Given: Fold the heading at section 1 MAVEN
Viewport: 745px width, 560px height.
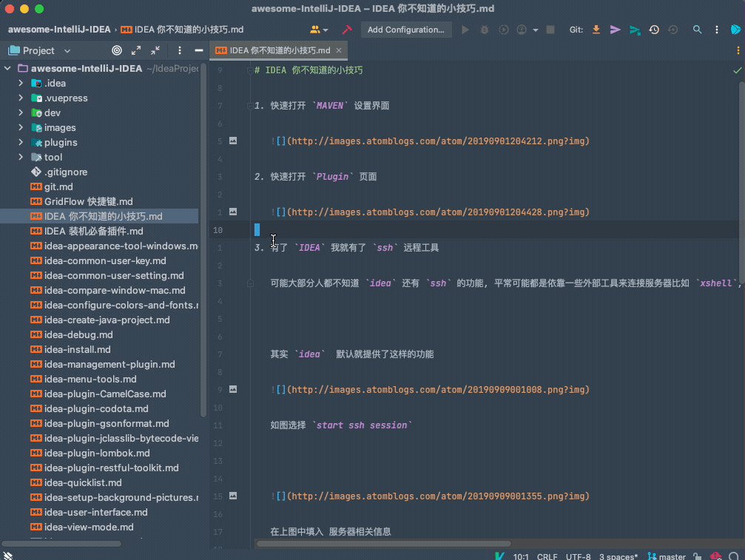Looking at the screenshot, I should pyautogui.click(x=250, y=106).
